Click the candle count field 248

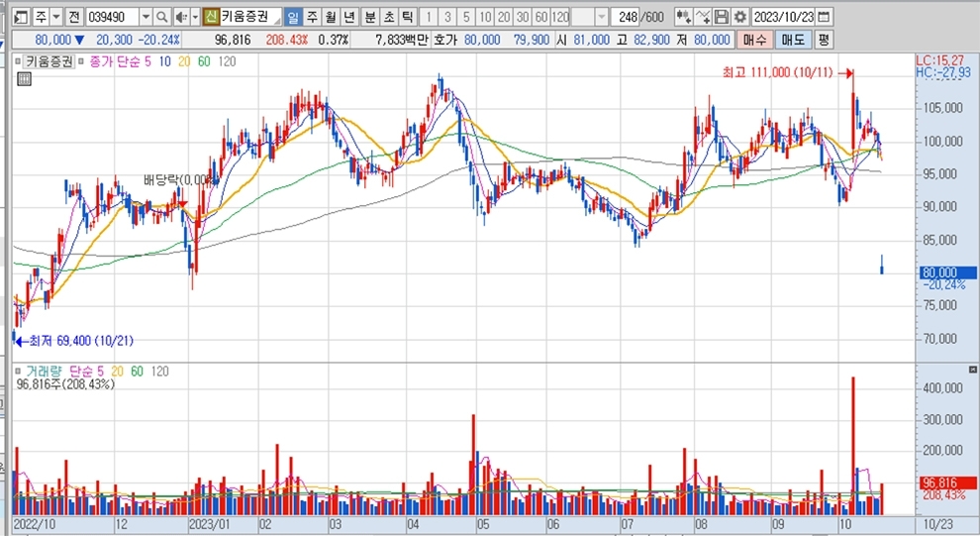coord(627,17)
